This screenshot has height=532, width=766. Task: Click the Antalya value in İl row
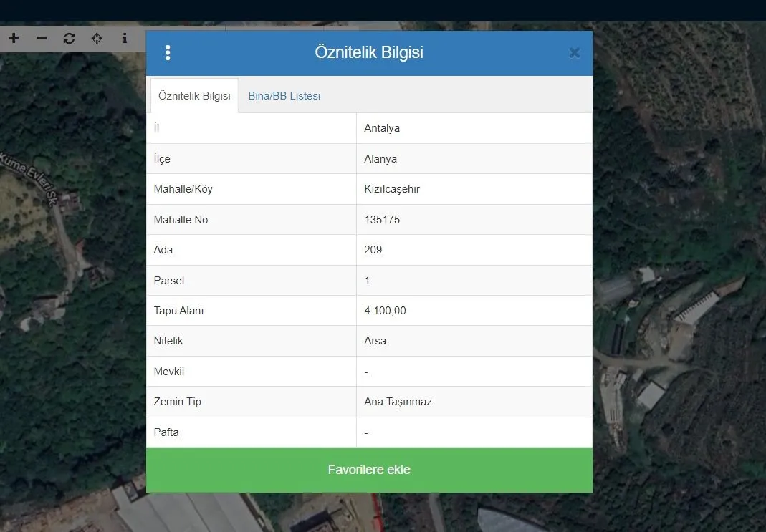(382, 129)
